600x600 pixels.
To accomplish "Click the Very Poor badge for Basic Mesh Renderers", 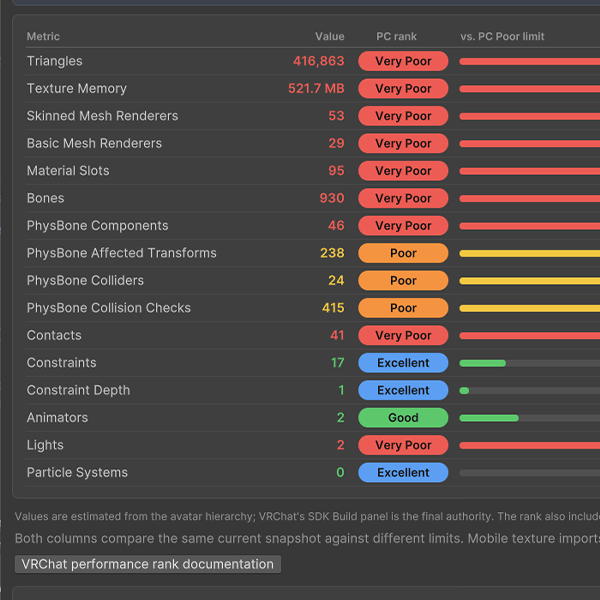I will pos(403,143).
